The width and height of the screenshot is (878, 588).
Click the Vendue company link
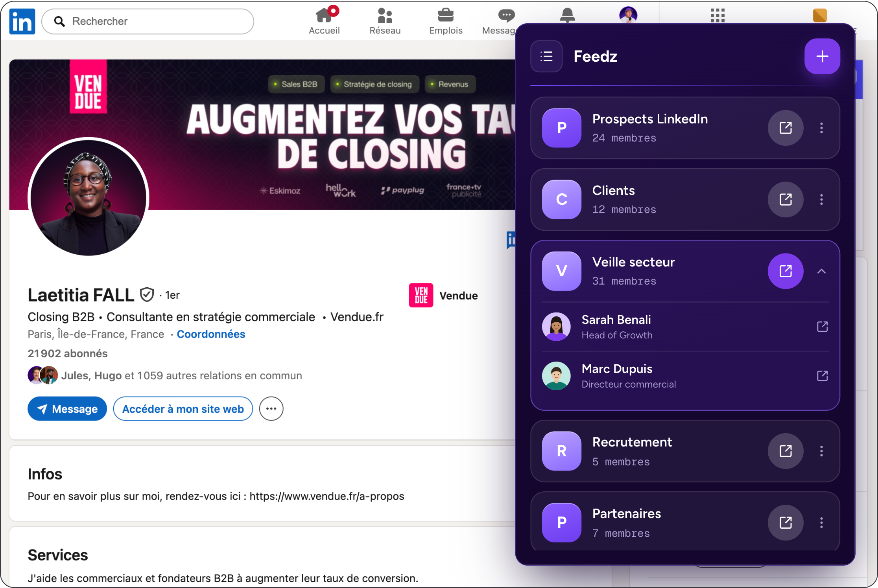[x=443, y=295]
